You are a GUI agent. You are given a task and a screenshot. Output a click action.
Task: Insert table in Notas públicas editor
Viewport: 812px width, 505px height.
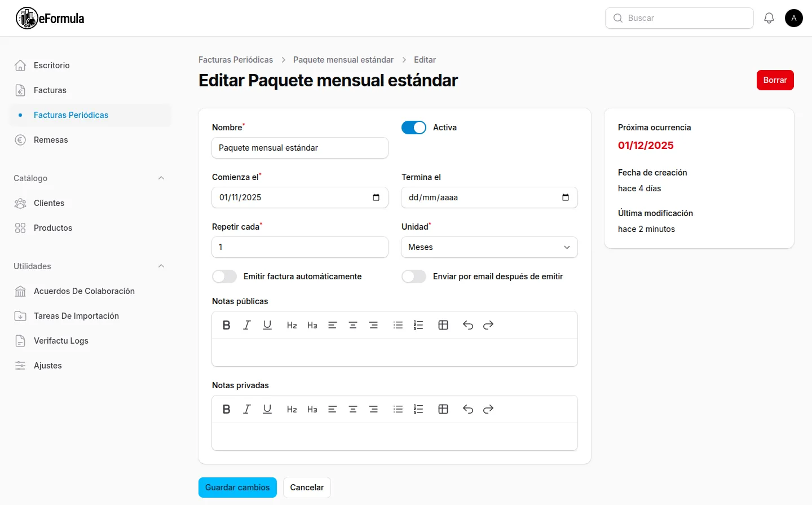pyautogui.click(x=443, y=325)
